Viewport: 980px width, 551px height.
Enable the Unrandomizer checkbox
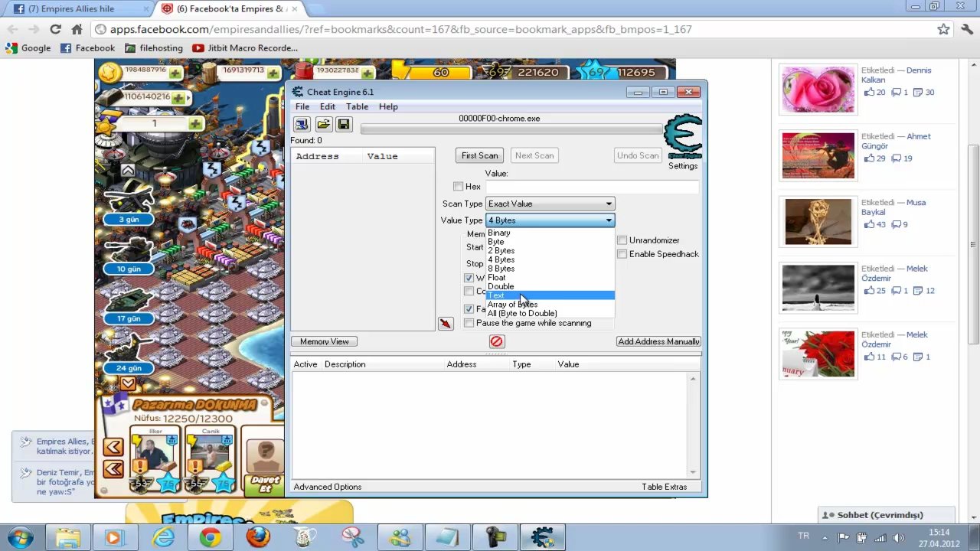click(x=622, y=240)
